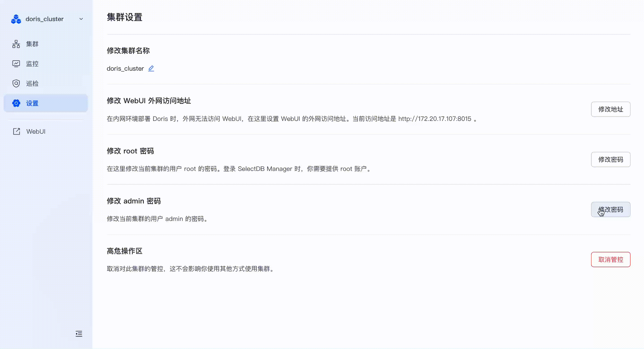Click the doris_cluster logo icon
The height and width of the screenshot is (349, 644).
[x=16, y=19]
